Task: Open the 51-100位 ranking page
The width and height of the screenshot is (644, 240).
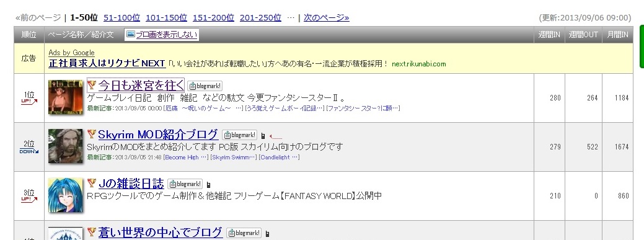Action: pos(121,17)
